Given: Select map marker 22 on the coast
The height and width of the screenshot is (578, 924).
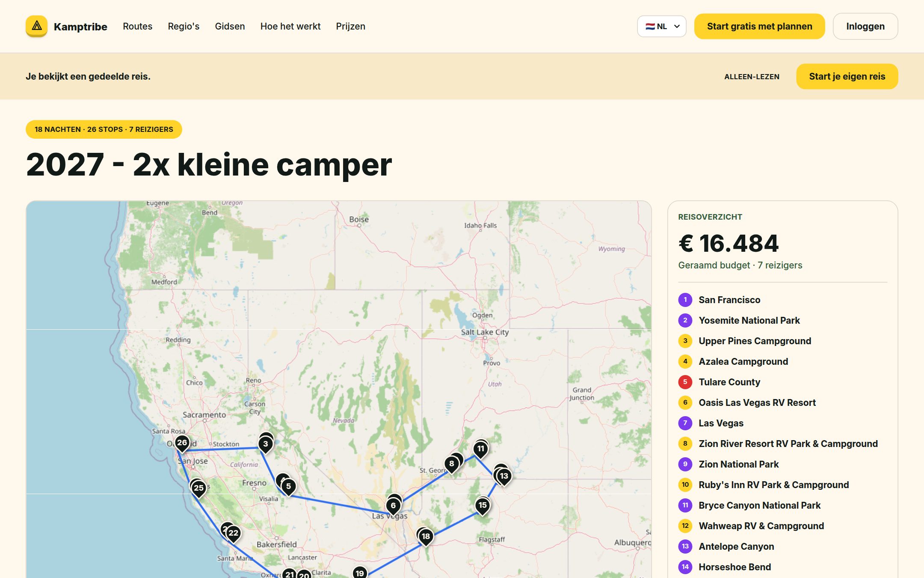Looking at the screenshot, I should pos(233,534).
